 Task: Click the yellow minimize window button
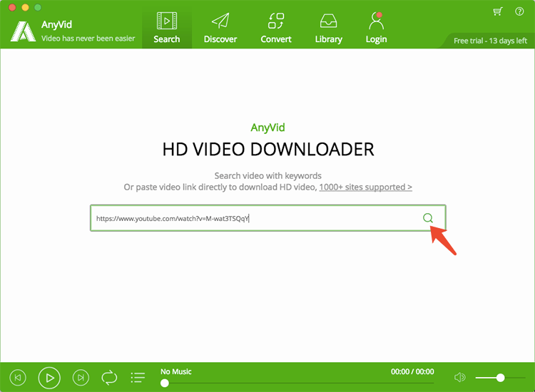pyautogui.click(x=25, y=7)
